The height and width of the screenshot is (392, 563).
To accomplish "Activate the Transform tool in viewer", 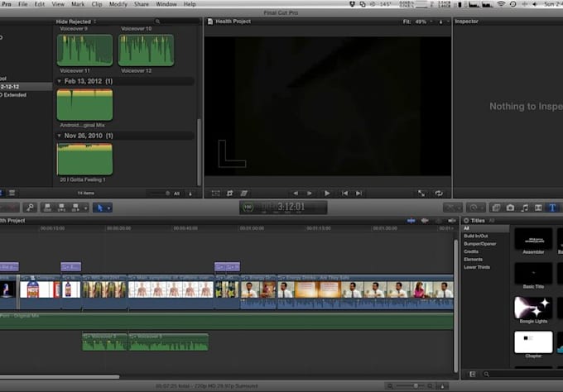I will click(x=215, y=194).
